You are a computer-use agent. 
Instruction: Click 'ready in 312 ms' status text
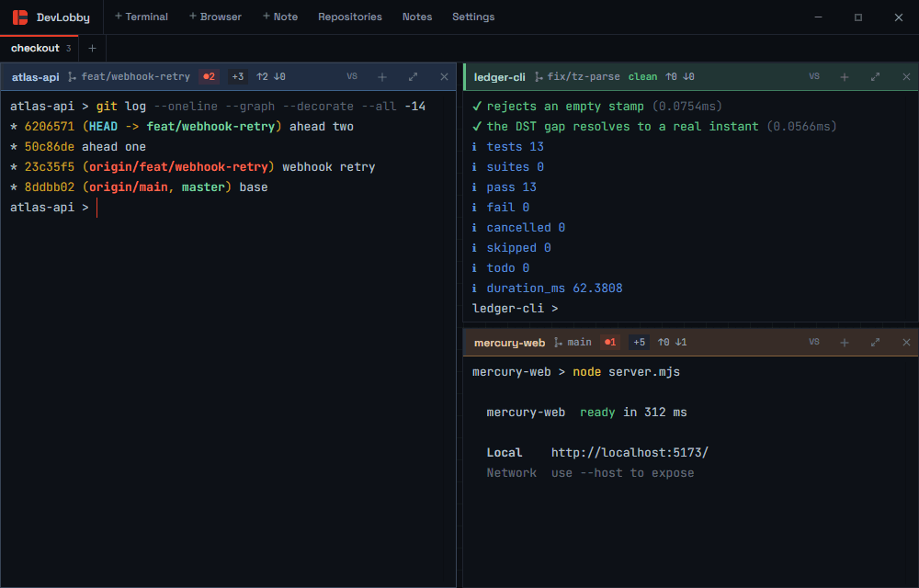point(633,413)
